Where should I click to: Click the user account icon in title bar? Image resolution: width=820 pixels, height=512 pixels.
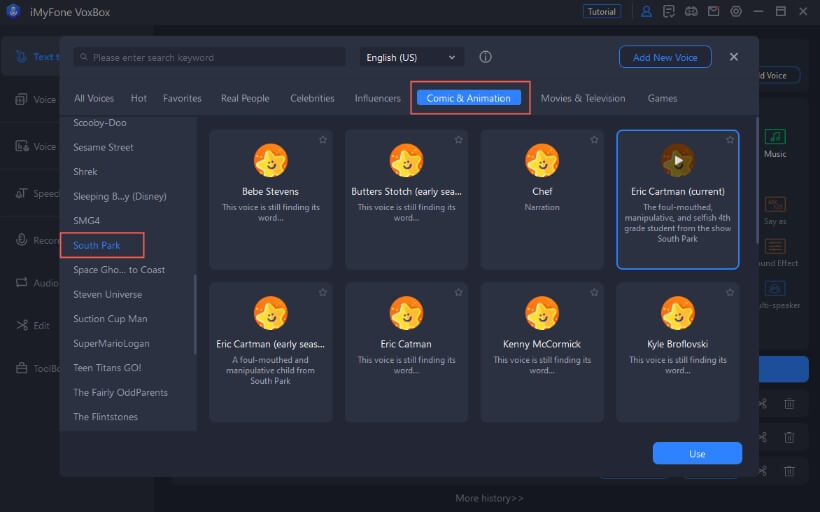[x=646, y=12]
